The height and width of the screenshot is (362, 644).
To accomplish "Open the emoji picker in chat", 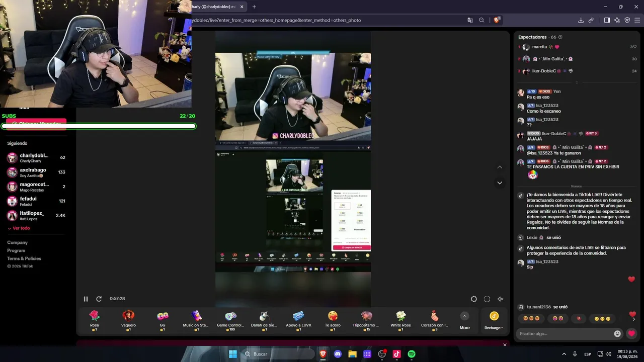I will 617,333.
